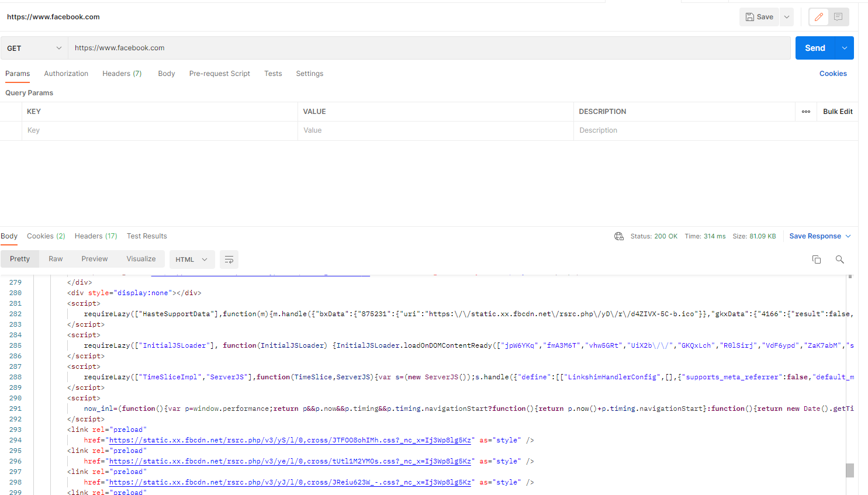Image resolution: width=868 pixels, height=495 pixels.
Task: Open the comments icon near Save
Action: [x=838, y=17]
